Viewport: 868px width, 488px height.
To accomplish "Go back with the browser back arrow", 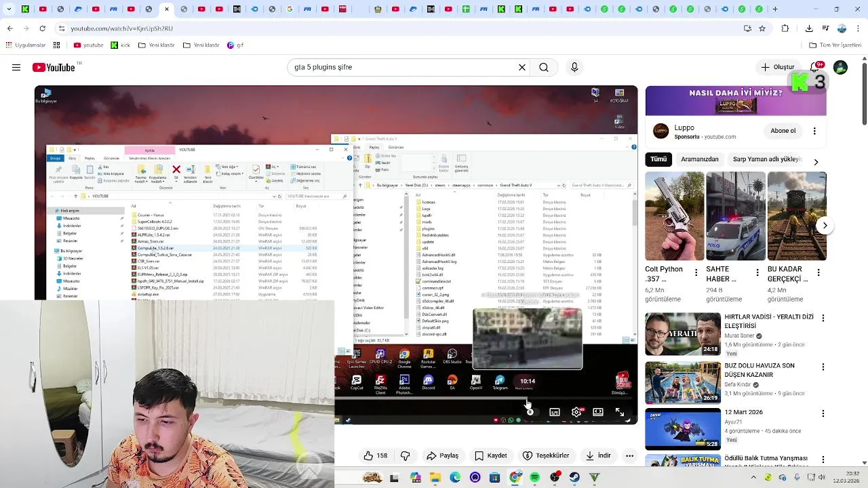I will 9,28.
